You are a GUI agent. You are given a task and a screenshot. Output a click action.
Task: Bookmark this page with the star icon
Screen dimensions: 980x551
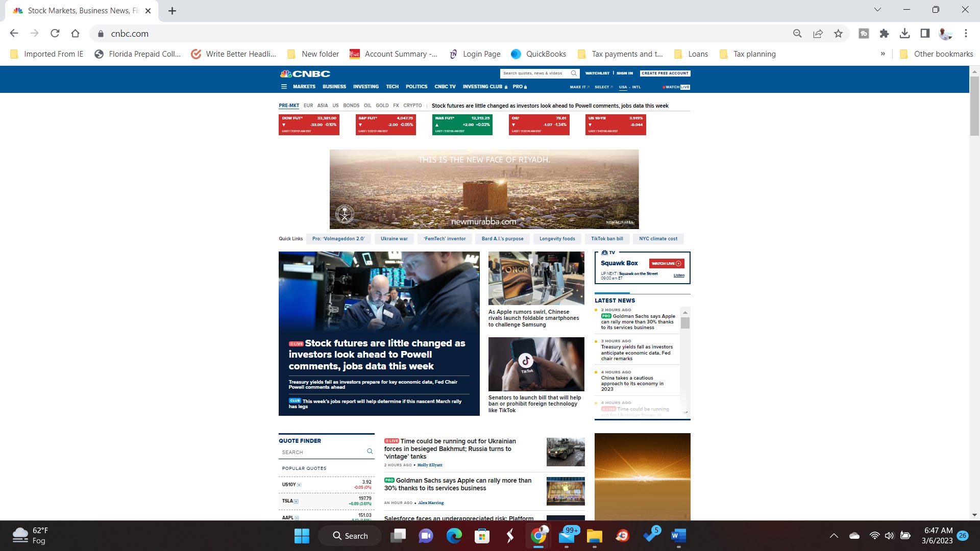[838, 33]
